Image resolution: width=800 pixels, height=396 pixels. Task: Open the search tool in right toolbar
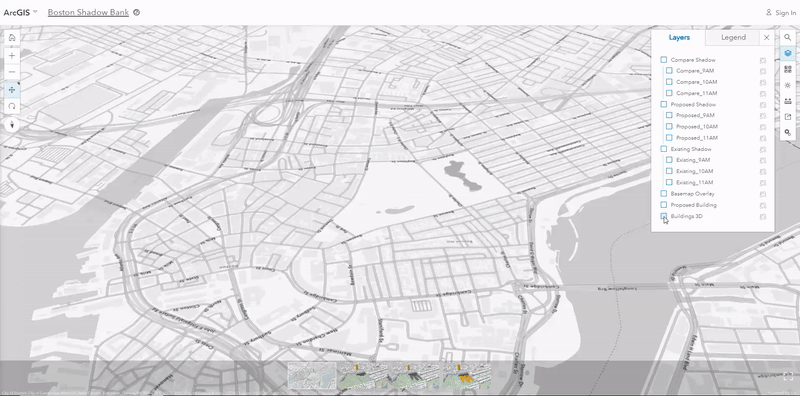pos(788,38)
